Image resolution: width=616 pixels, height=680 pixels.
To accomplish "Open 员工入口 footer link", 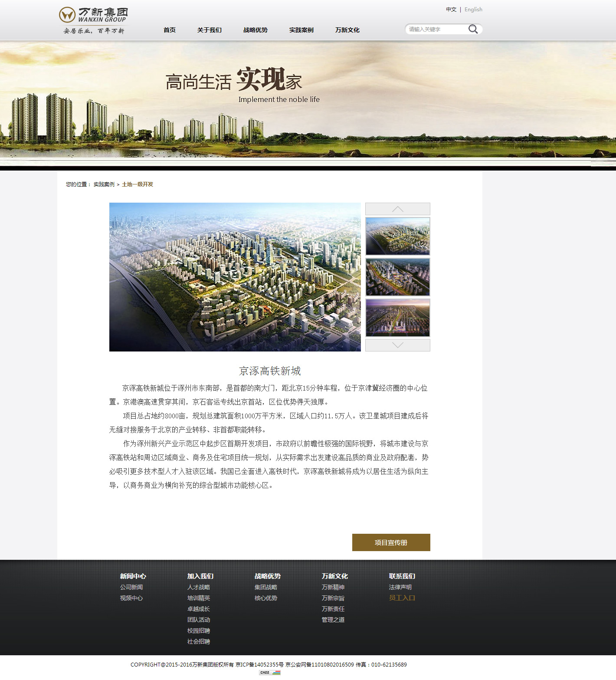I will tap(402, 598).
